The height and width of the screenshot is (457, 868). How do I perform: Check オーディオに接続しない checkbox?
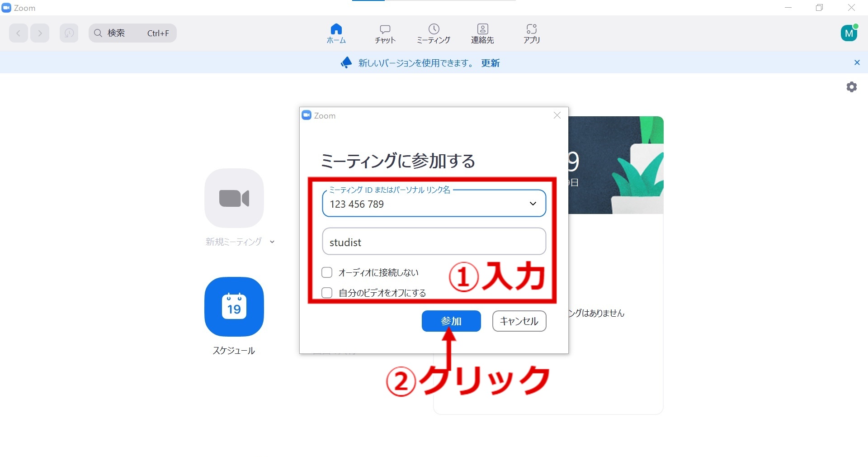(x=327, y=272)
